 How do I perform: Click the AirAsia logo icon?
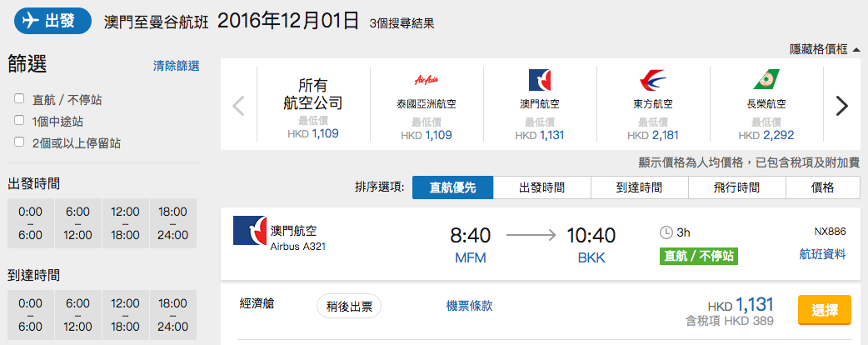click(x=427, y=80)
